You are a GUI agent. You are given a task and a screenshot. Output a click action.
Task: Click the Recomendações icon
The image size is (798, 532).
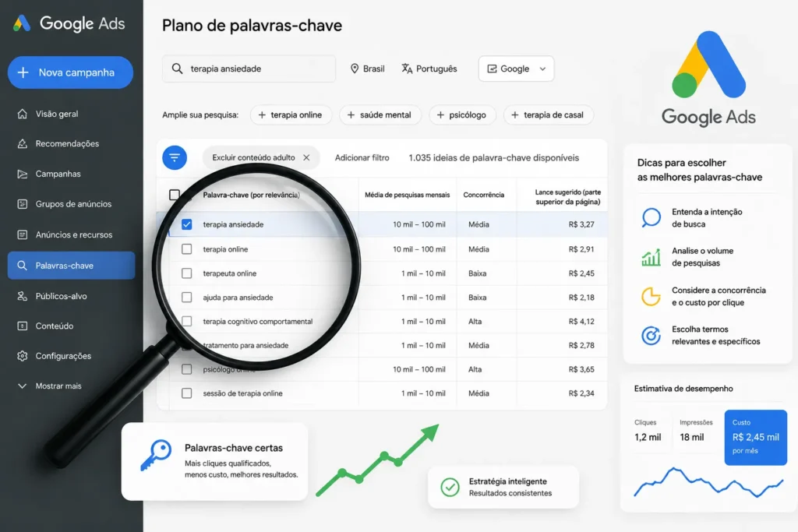pyautogui.click(x=22, y=143)
